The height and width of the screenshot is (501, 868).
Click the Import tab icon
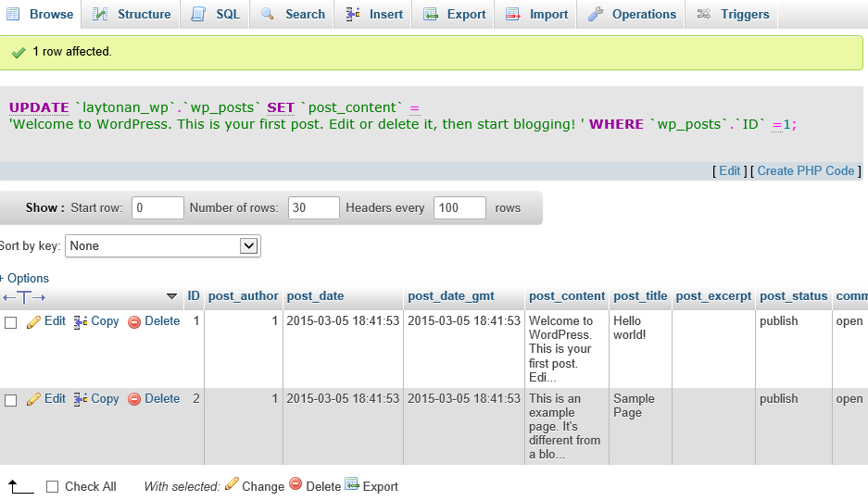pos(513,15)
